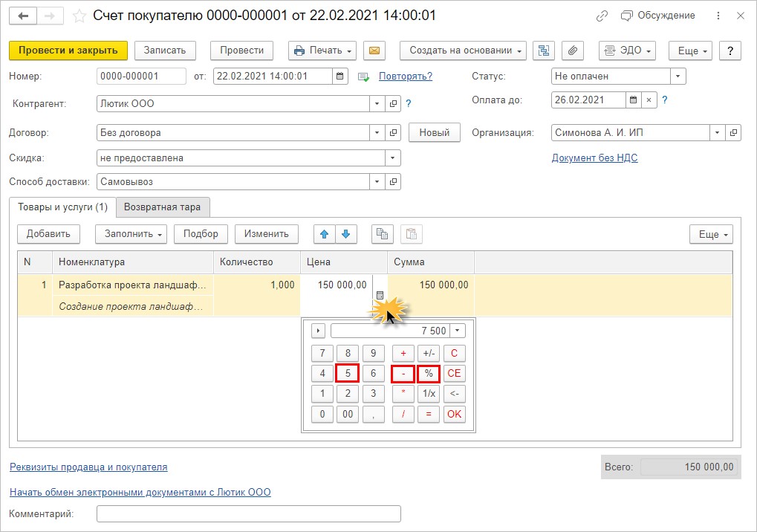Click Провести и закрыть button
The image size is (757, 532).
coord(68,51)
